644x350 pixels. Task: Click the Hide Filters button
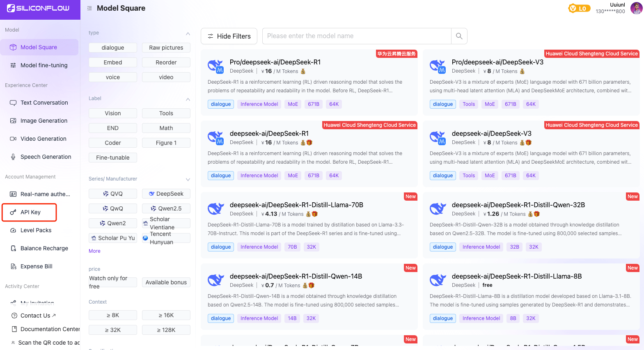[229, 36]
